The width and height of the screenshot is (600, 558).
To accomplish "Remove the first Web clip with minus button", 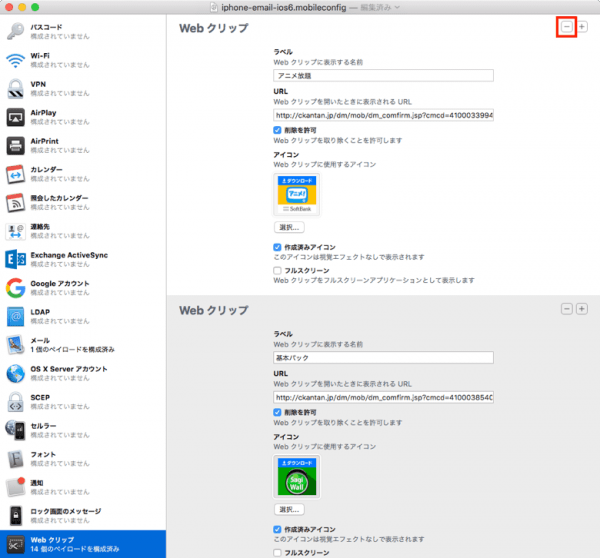I will pos(567,27).
